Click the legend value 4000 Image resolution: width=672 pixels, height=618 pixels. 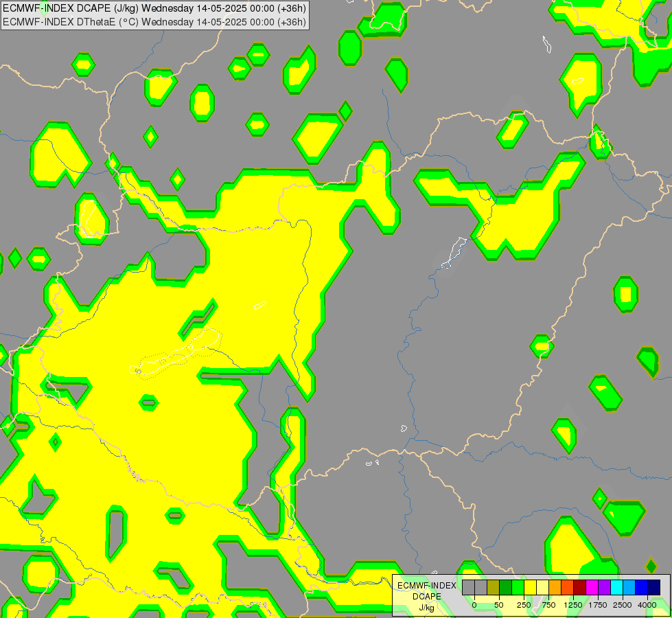point(647,605)
